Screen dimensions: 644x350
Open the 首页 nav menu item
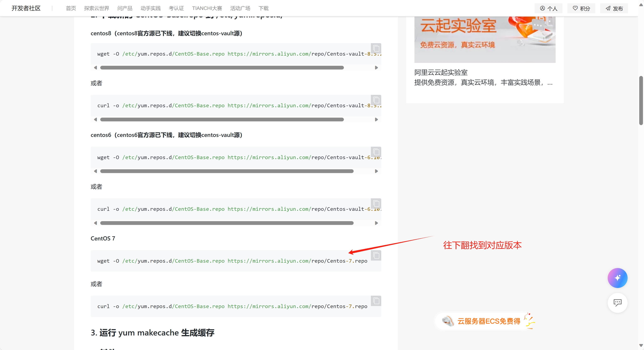click(71, 8)
